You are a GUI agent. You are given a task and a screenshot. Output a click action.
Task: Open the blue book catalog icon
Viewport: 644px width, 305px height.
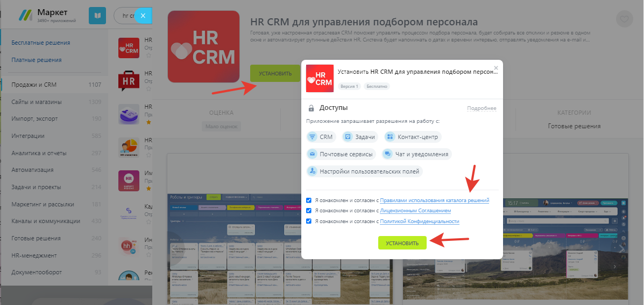pos(97,16)
